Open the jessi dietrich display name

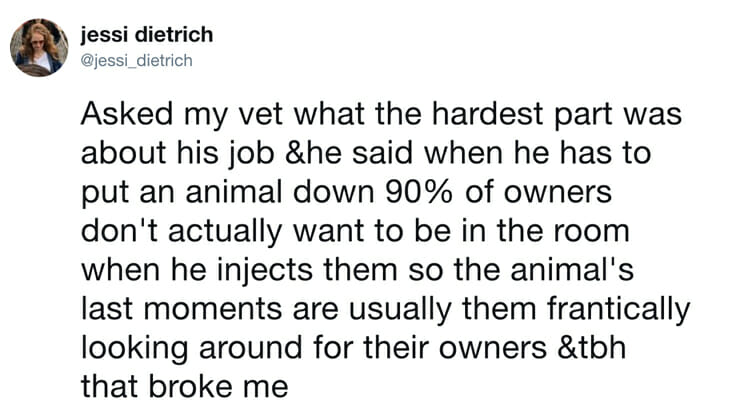point(146,36)
